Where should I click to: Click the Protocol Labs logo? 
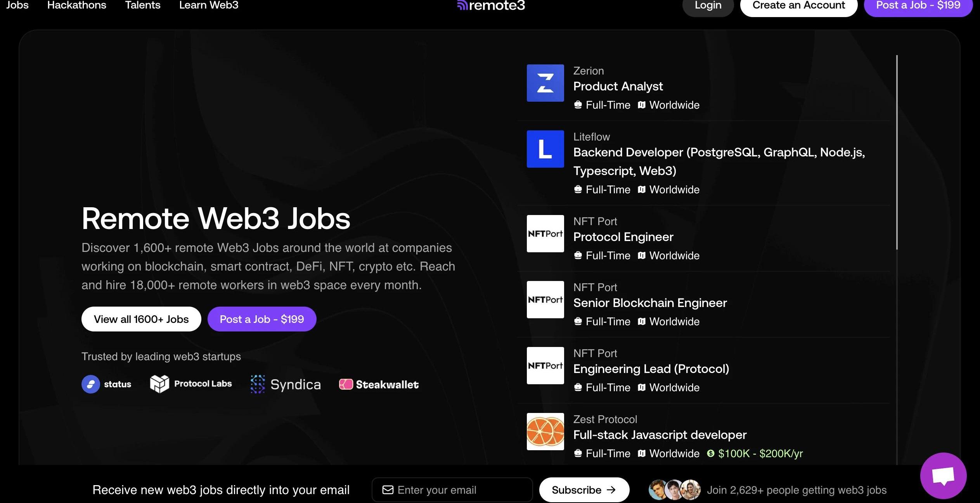tap(191, 384)
